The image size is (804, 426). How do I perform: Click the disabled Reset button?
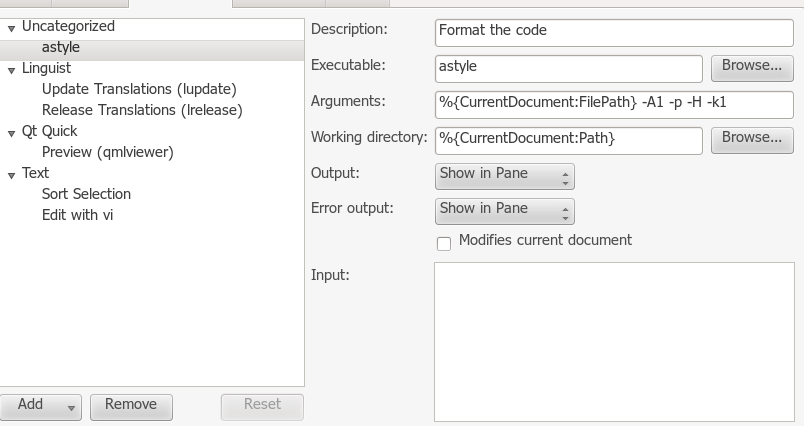[x=262, y=407]
